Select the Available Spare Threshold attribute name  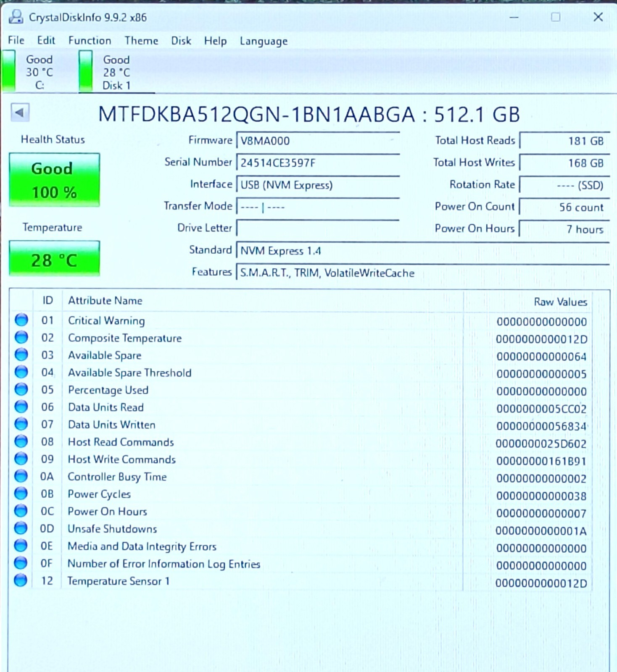coord(129,373)
